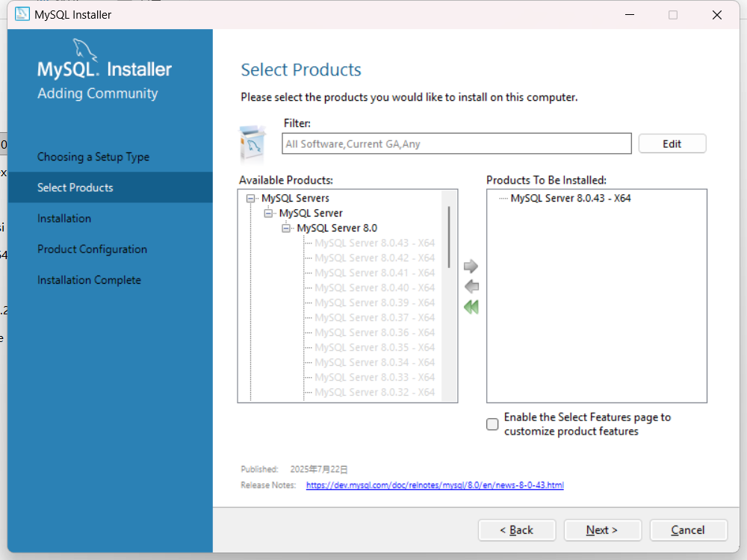This screenshot has height=560, width=747.
Task: Click the MySQL Server tree label
Action: point(311,213)
